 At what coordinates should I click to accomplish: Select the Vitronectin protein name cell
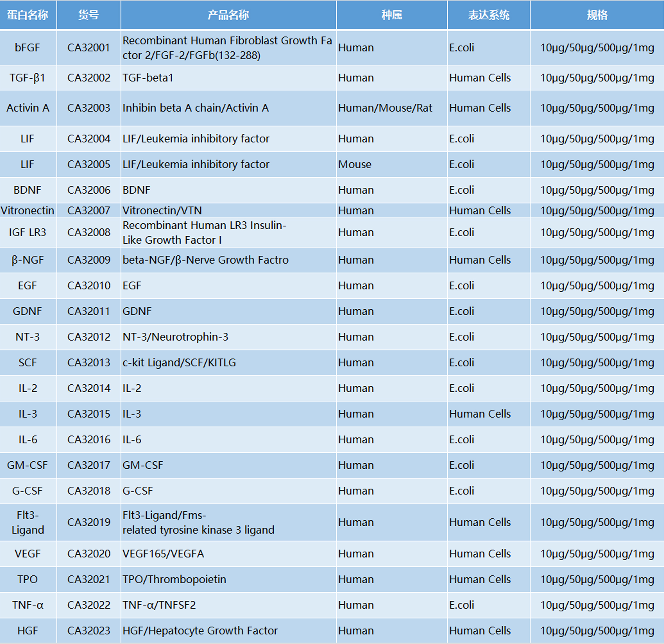28,211
